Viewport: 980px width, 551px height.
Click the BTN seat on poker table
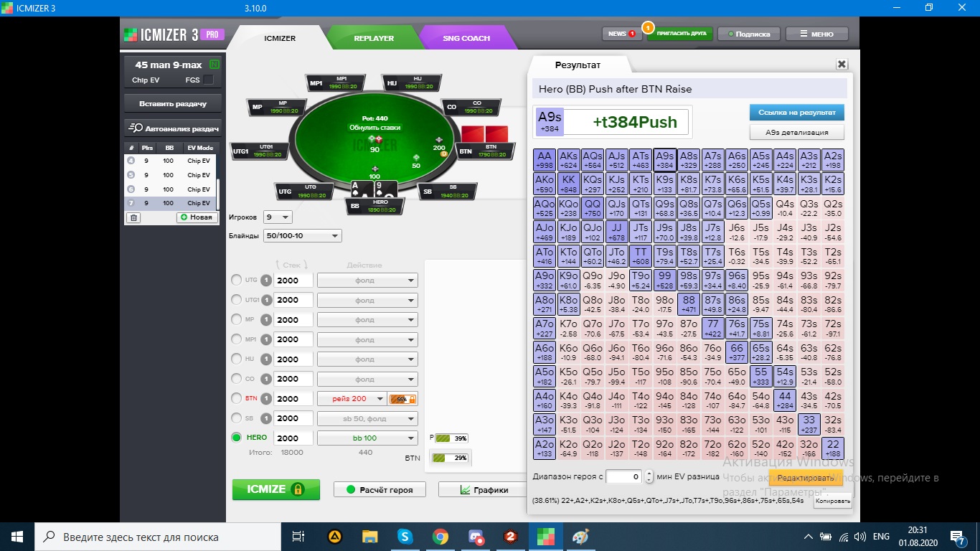pyautogui.click(x=486, y=151)
